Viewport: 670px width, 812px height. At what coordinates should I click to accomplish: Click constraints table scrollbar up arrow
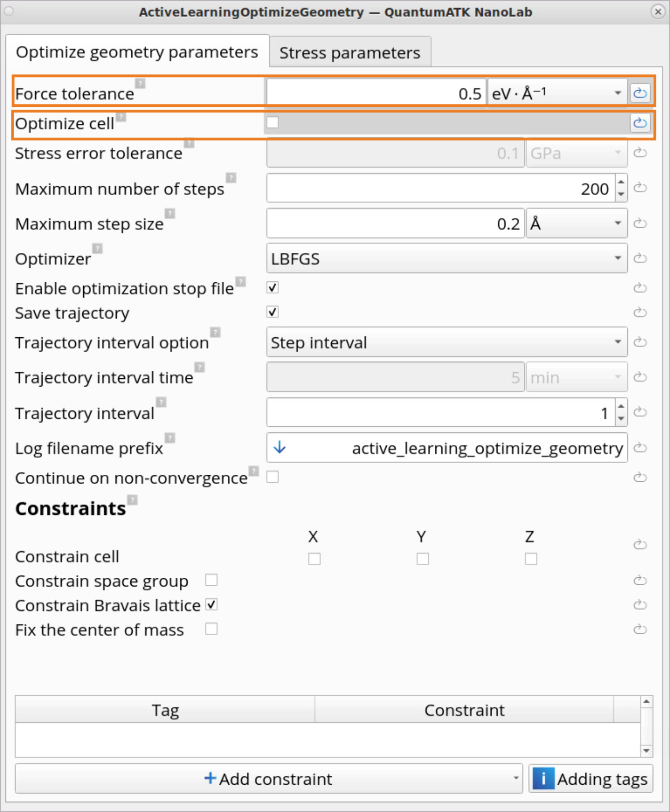coord(646,701)
